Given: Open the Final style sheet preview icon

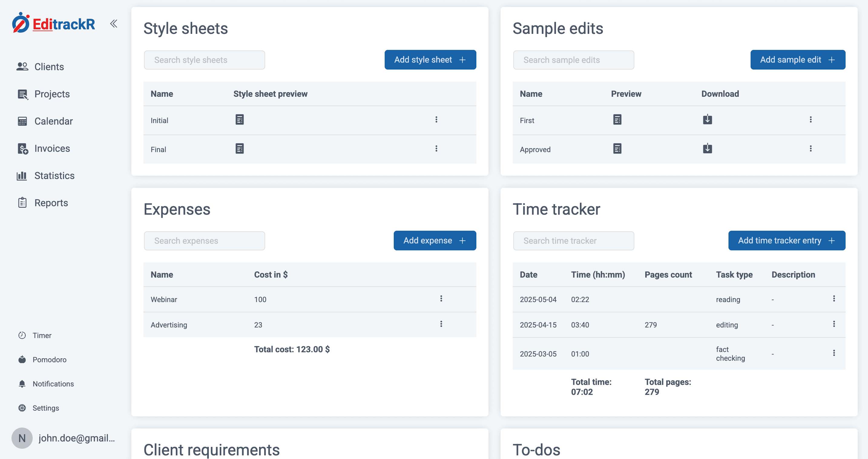Looking at the screenshot, I should [x=239, y=148].
